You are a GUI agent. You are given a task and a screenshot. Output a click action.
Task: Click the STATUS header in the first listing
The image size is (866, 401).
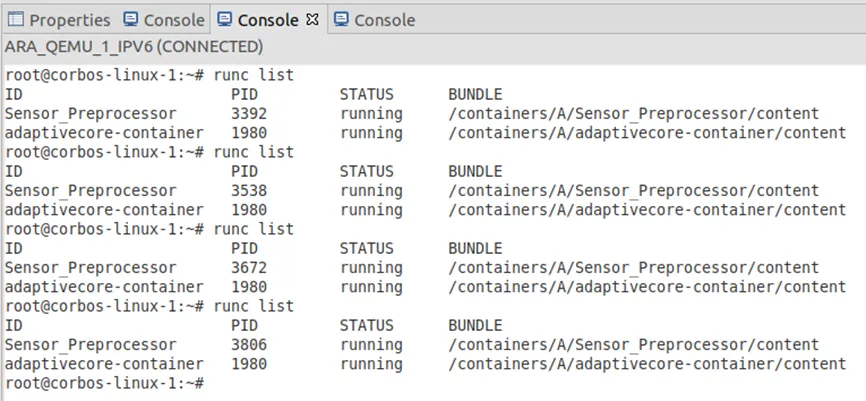point(367,95)
